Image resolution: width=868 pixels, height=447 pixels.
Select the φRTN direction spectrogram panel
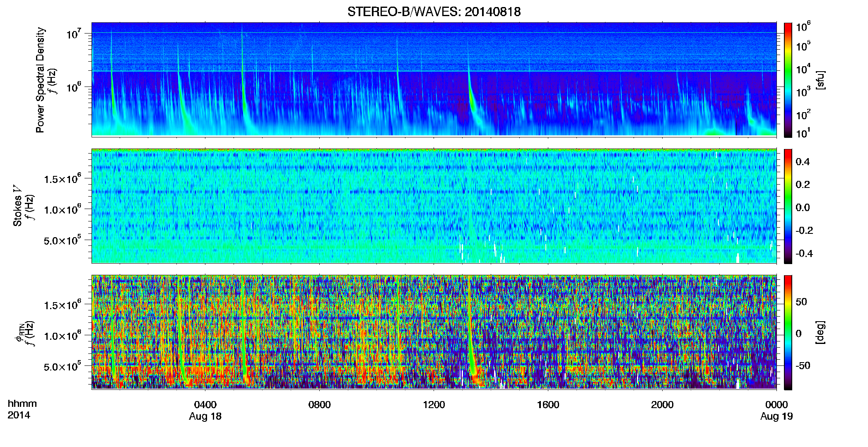click(x=434, y=332)
